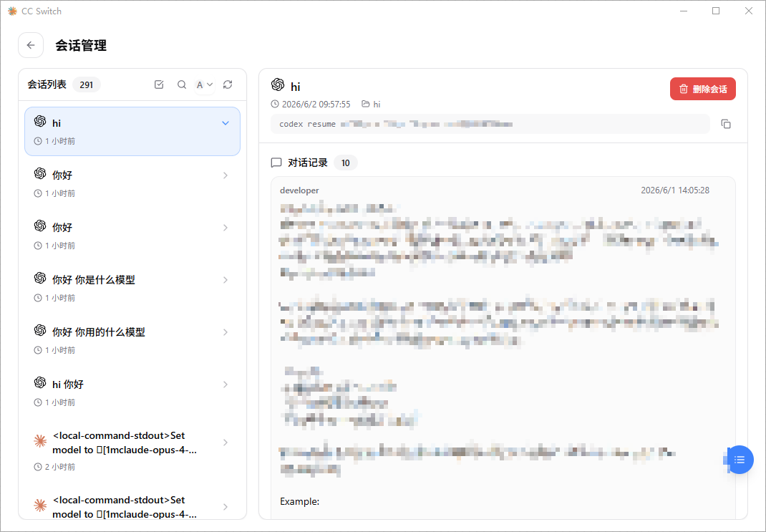Click the 'developer' role label
This screenshot has width=766, height=532.
coord(299,190)
